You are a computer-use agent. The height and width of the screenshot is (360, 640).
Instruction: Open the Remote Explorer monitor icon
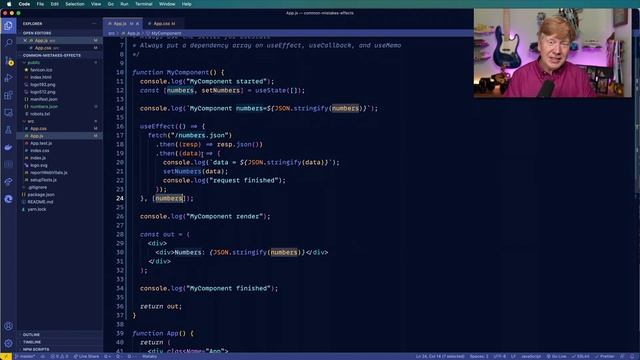[8, 113]
